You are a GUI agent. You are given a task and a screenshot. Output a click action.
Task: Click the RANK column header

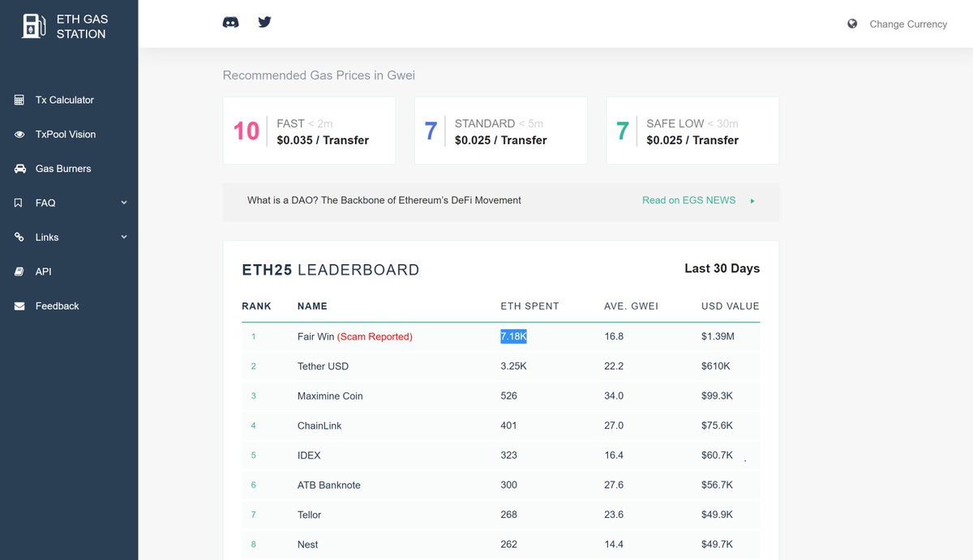pyautogui.click(x=256, y=306)
